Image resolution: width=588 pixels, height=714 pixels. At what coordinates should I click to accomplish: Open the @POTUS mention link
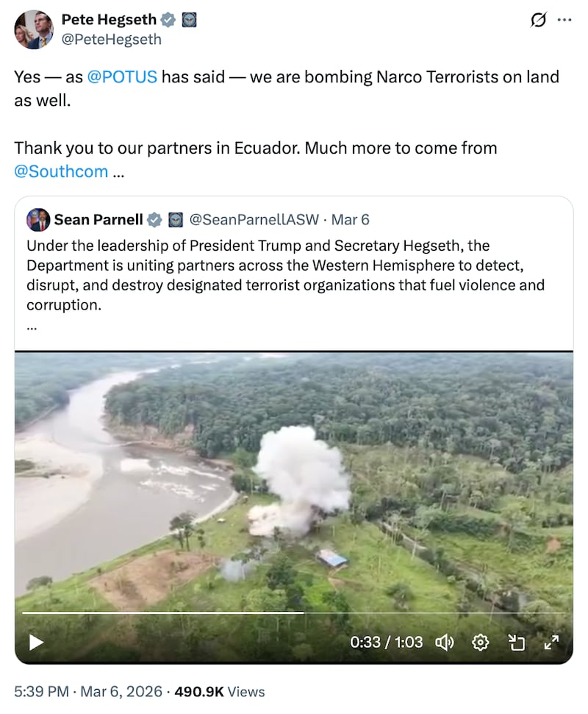click(x=122, y=76)
